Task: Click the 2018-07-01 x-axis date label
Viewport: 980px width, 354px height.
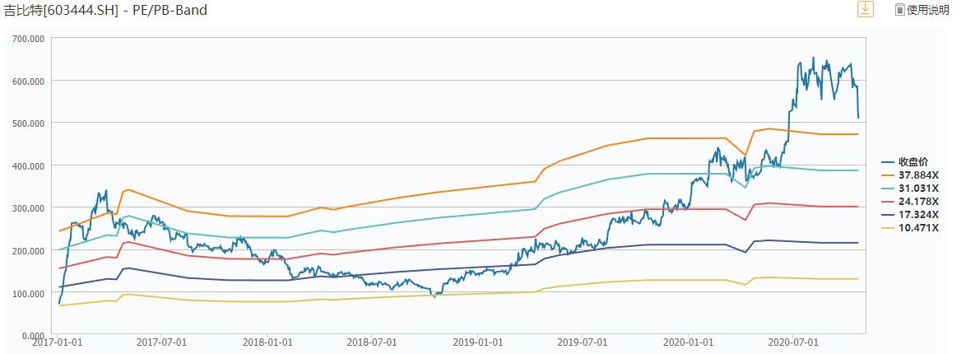Action: [x=372, y=341]
